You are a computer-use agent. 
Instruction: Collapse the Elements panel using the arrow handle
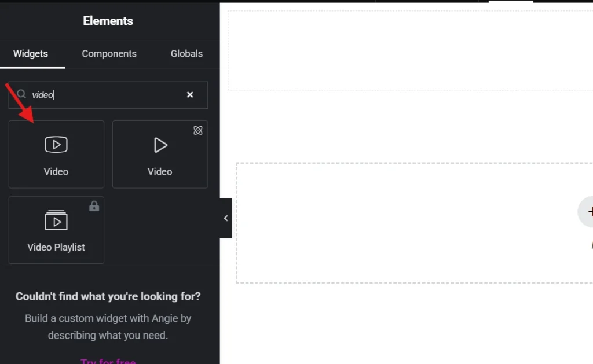tap(226, 218)
